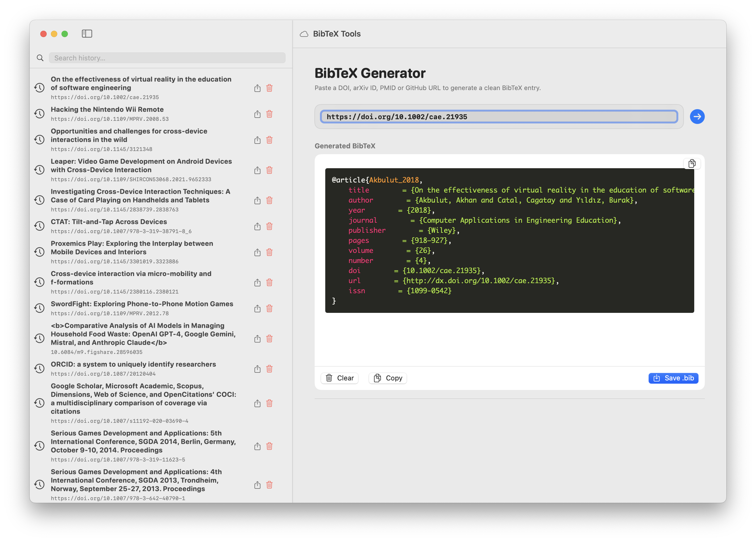Share the 'SGDA 2014, Berlin' proceedings entry
Viewport: 756px width, 542px height.
[257, 446]
